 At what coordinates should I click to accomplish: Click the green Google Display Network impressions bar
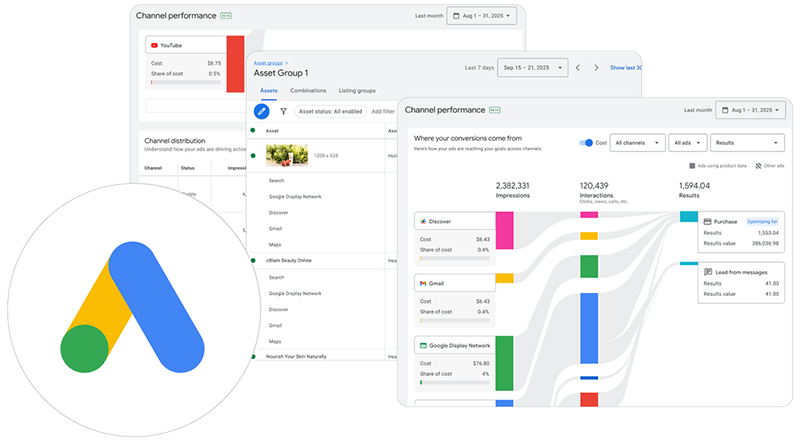[x=505, y=363]
